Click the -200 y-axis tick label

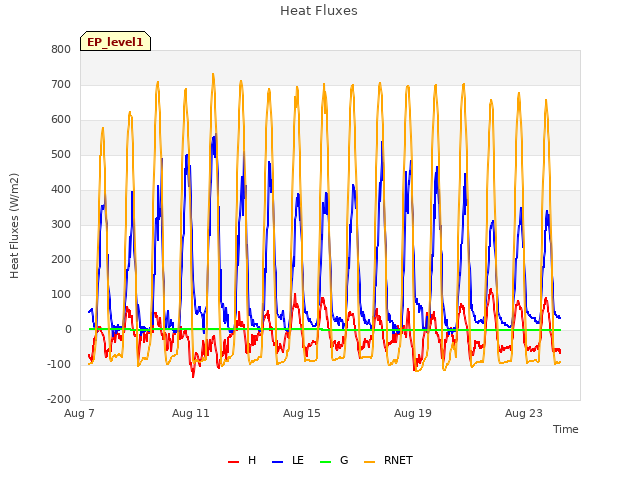pyautogui.click(x=59, y=399)
